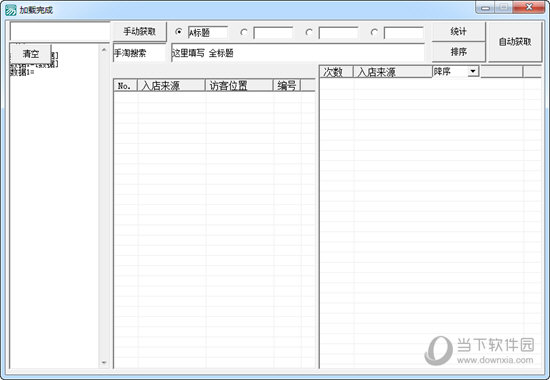
Task: Click the fourth title input field
Action: tap(403, 33)
